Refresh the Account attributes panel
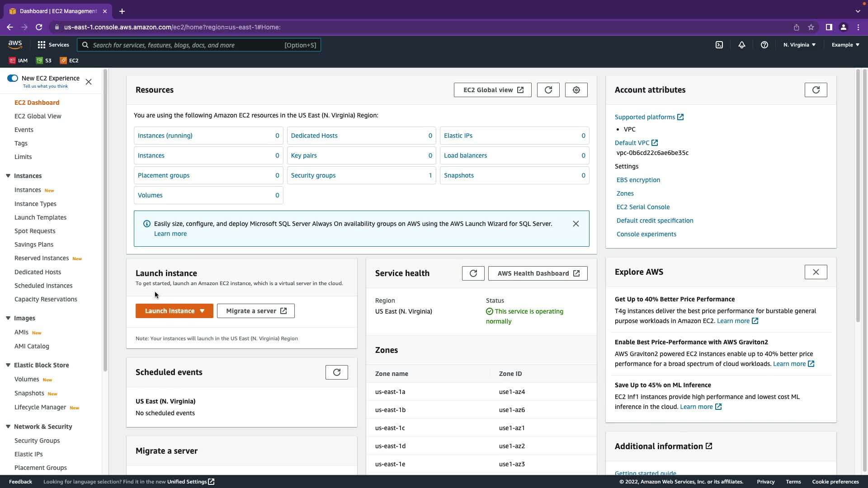Screen dimensions: 868x488 point(816,90)
